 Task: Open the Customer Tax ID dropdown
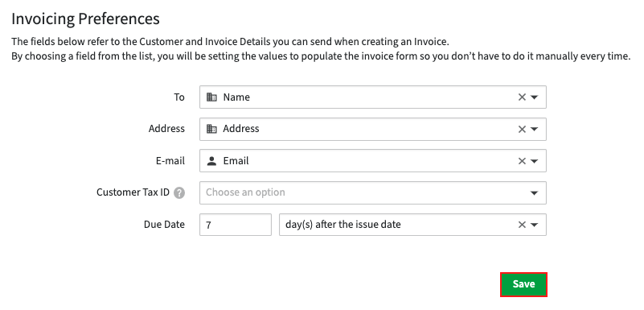[x=372, y=192]
